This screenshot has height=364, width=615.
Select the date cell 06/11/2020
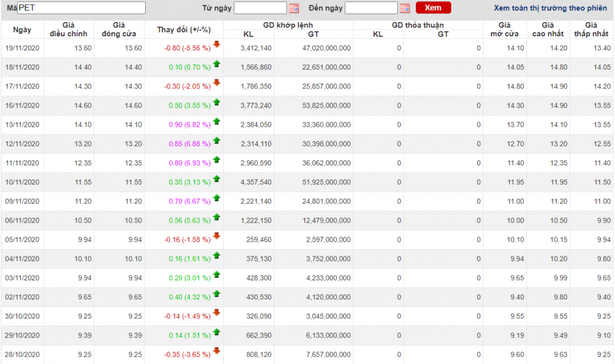tap(22, 221)
